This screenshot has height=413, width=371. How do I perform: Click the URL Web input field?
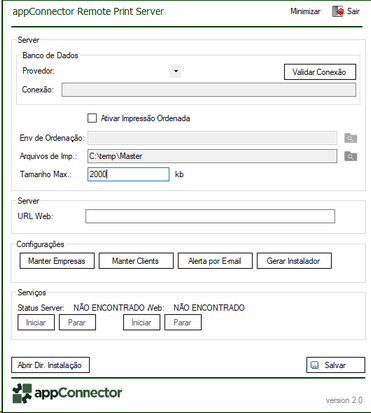pyautogui.click(x=210, y=216)
